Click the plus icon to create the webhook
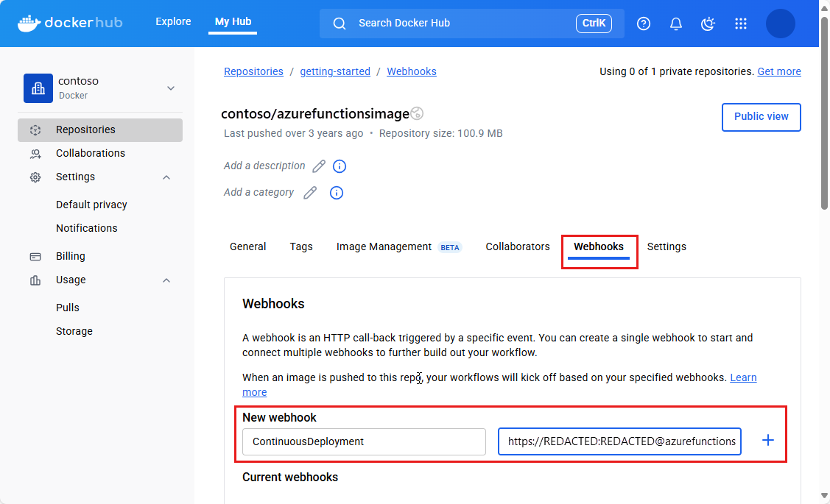This screenshot has height=504, width=830. point(767,440)
